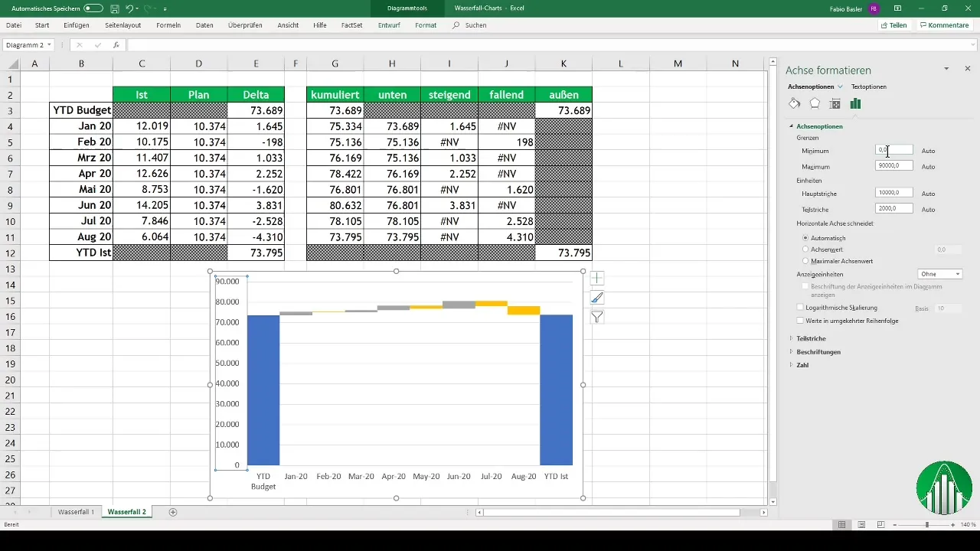This screenshot has width=980, height=551.
Task: Open the ribbon display options icon
Action: pyautogui.click(x=897, y=8)
